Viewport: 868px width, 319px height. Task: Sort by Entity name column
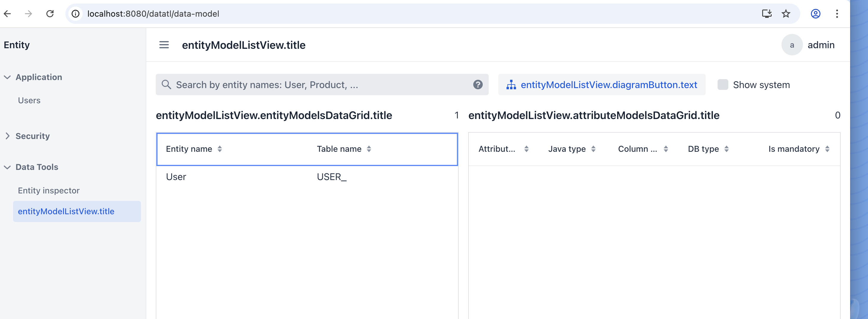pos(220,149)
